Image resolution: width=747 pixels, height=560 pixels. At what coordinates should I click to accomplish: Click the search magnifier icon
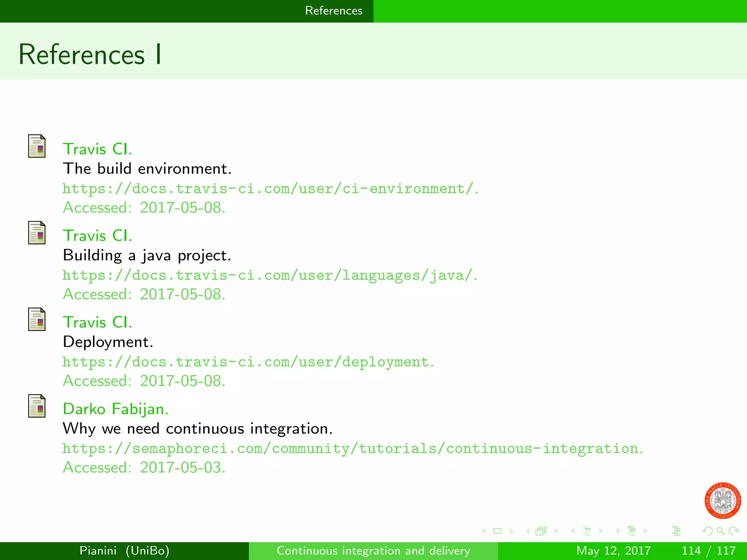point(721,531)
